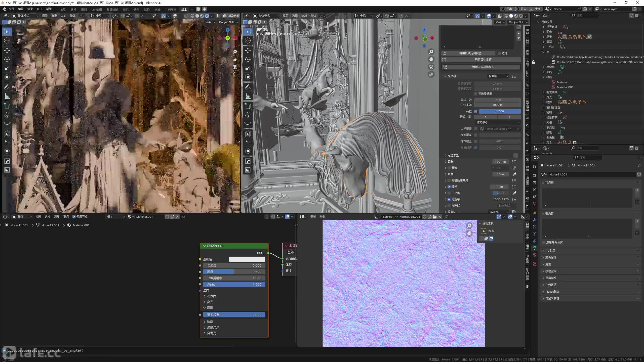Click the Add Drone Camera icon button

445,67
